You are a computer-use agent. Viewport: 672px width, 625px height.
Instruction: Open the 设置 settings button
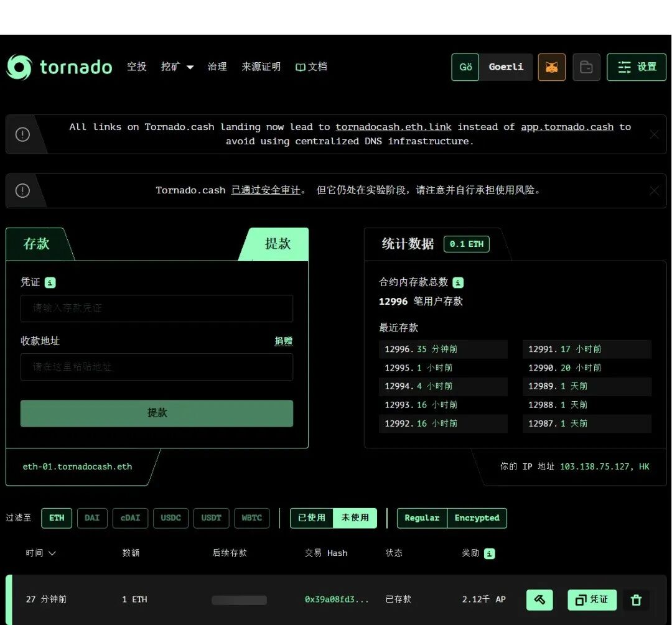pos(637,67)
